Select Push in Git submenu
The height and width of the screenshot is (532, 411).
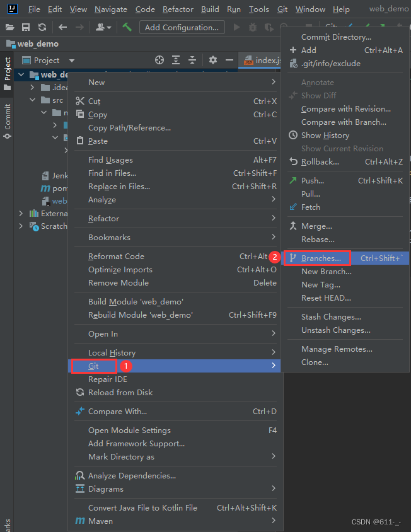(346, 180)
